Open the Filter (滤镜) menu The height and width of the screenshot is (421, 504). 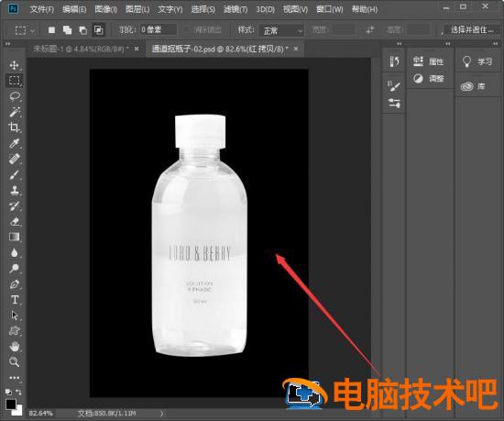click(236, 9)
